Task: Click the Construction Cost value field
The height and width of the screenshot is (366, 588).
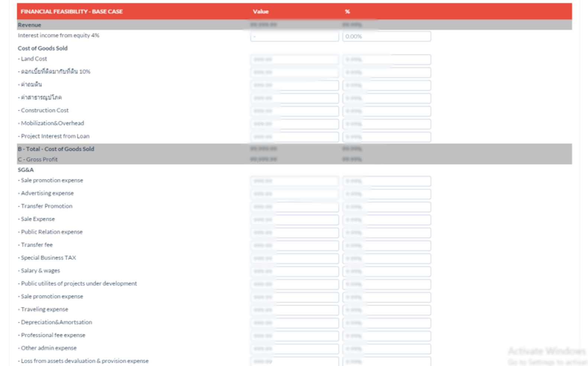Action: [294, 111]
